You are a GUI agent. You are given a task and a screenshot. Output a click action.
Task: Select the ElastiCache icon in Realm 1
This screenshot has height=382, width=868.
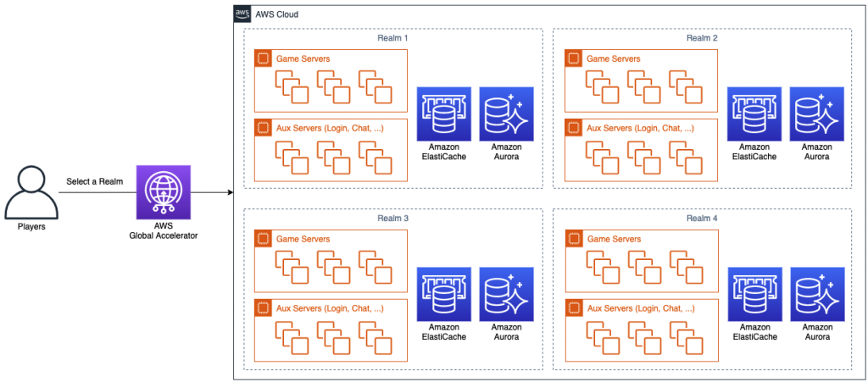coord(443,113)
